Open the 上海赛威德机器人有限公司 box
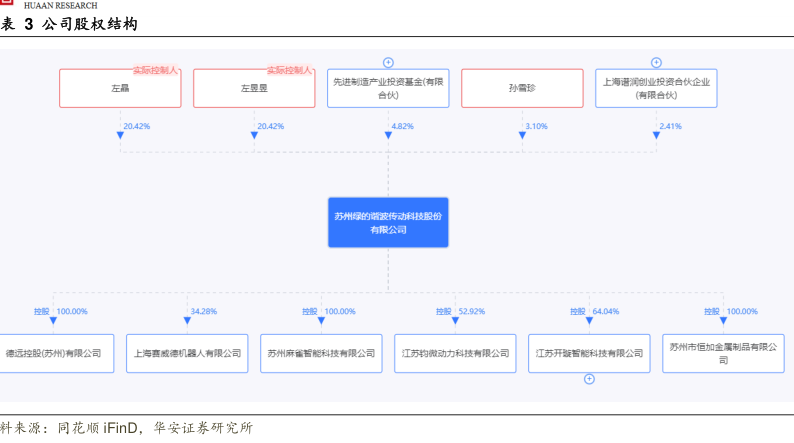 pyautogui.click(x=187, y=353)
